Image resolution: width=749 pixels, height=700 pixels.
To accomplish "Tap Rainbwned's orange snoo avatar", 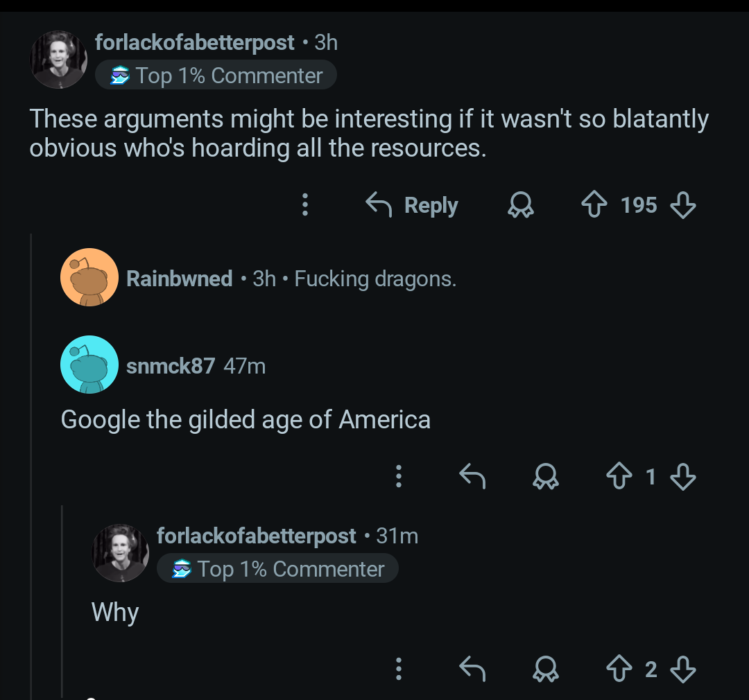I will point(89,277).
